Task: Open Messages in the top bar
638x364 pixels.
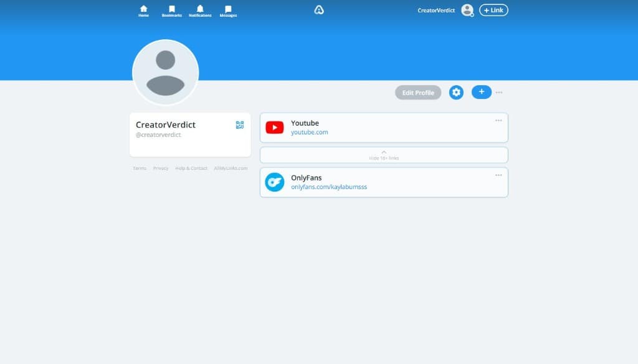Action: pos(228,11)
